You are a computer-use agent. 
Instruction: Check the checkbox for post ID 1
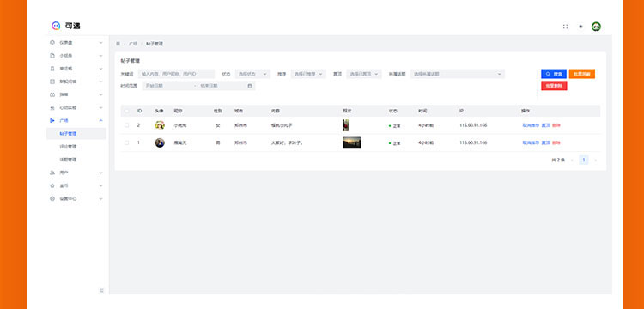coord(126,142)
